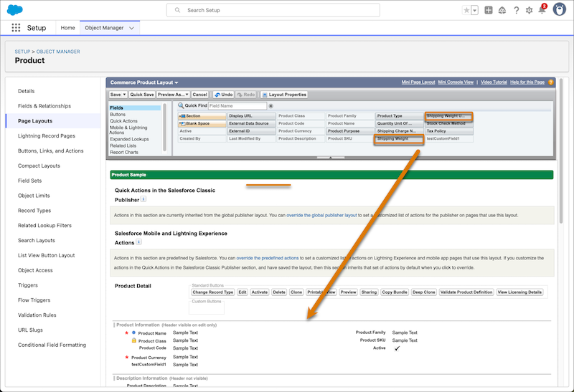Open the Preview As dropdown
574x392 pixels.
click(173, 95)
